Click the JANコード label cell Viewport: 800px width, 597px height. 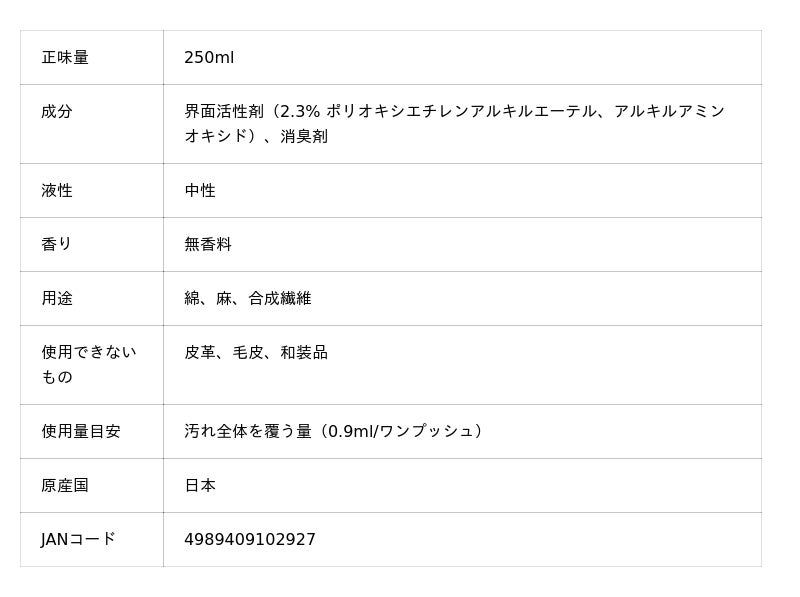[x=78, y=539]
